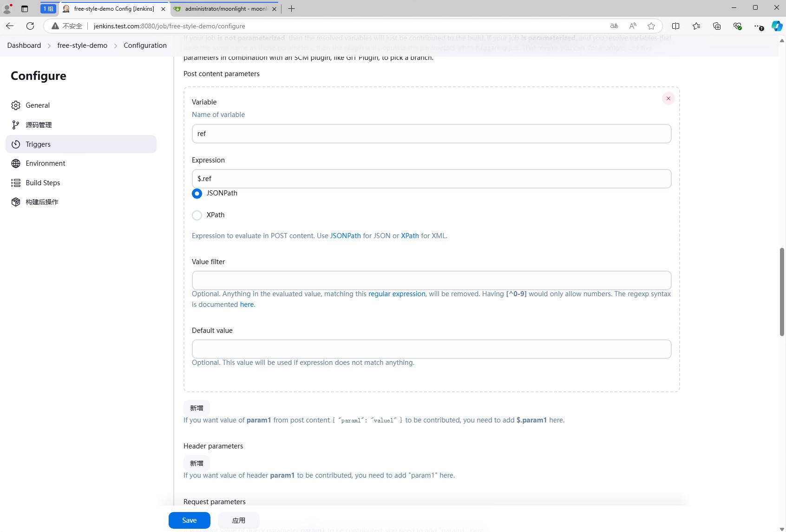Refresh the page using browser reload icon
The width and height of the screenshot is (786, 532).
[30, 26]
